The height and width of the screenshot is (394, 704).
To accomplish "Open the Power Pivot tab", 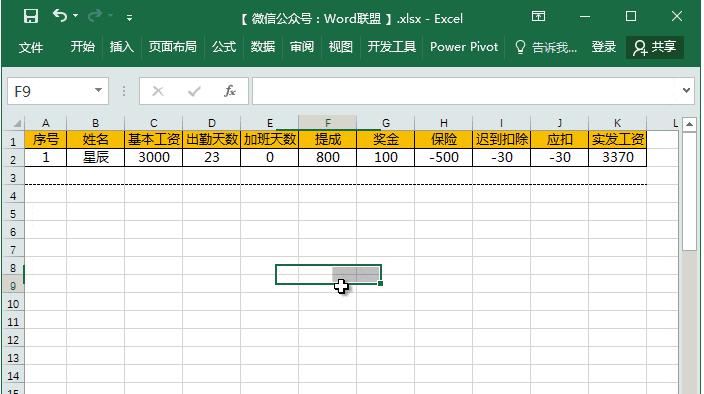I will [464, 47].
